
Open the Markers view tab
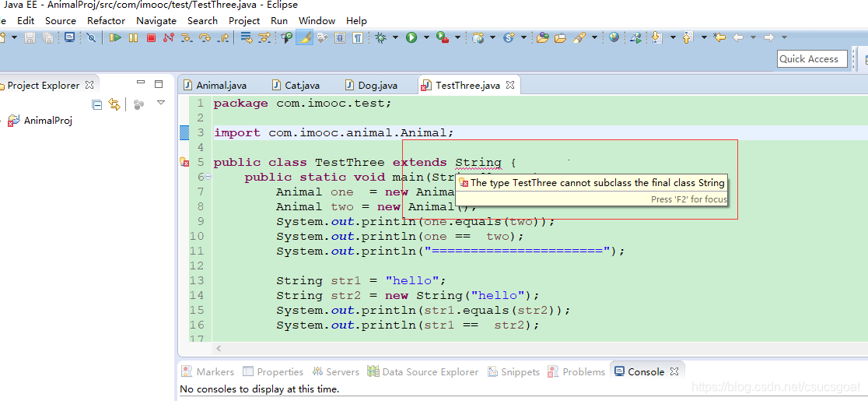(208, 371)
